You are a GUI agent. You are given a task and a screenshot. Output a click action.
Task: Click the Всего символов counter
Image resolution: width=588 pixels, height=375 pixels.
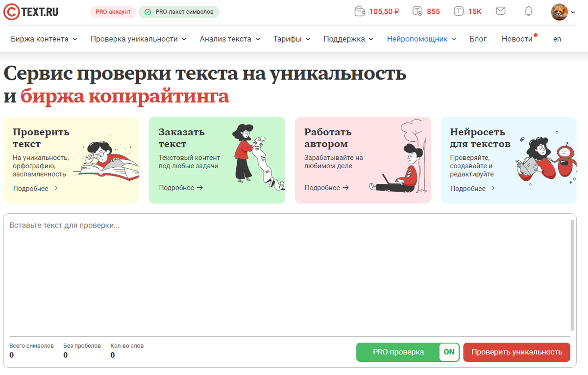pyautogui.click(x=31, y=350)
